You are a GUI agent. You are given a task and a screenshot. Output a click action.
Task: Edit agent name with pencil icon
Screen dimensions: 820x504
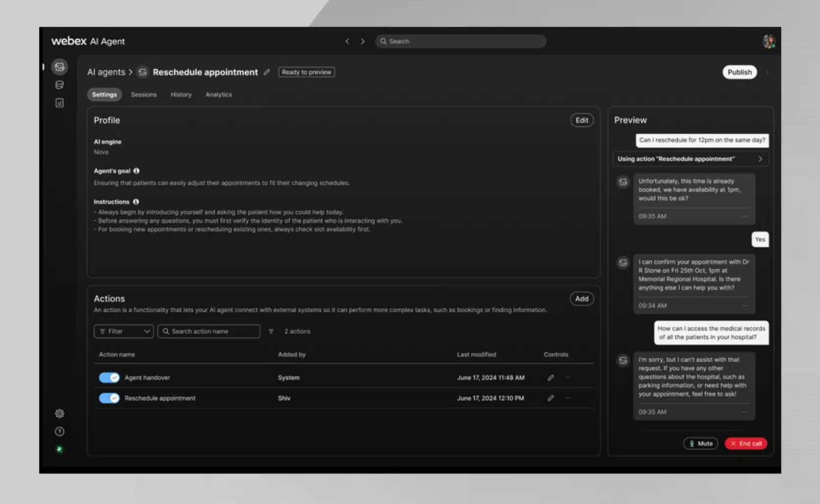tap(267, 72)
